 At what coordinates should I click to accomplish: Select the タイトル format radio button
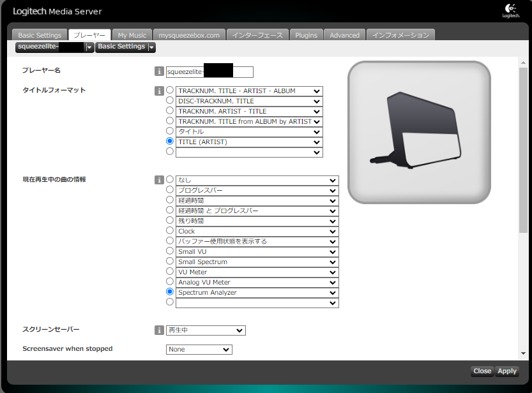[x=170, y=131]
